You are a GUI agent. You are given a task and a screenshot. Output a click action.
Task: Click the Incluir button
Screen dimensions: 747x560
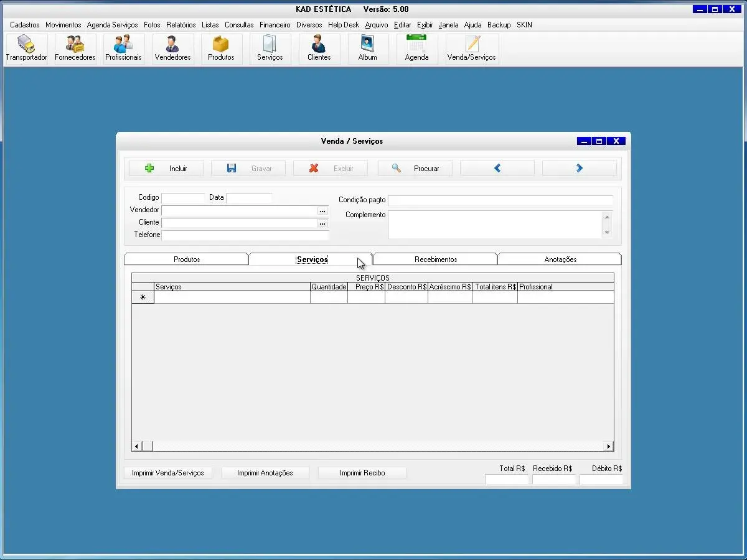pos(166,169)
